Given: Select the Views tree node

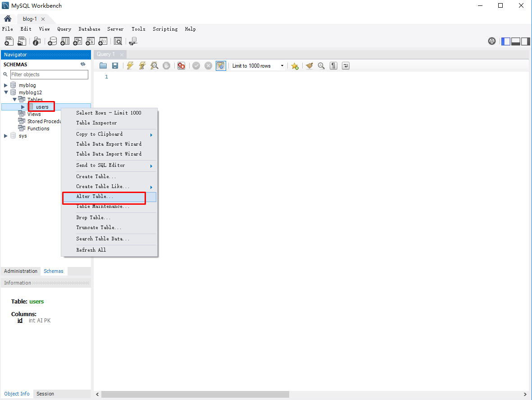Looking at the screenshot, I should click(x=34, y=114).
